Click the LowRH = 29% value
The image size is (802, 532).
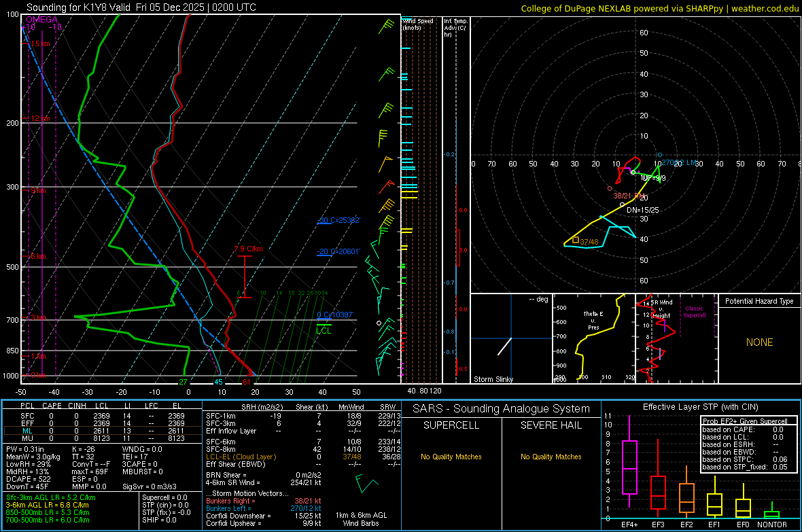click(x=29, y=464)
